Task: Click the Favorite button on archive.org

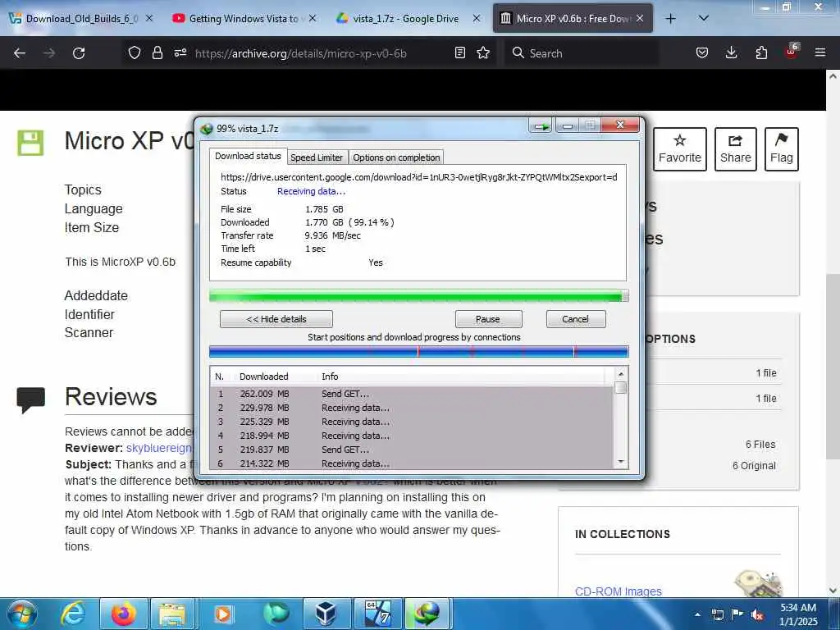Action: coord(680,149)
